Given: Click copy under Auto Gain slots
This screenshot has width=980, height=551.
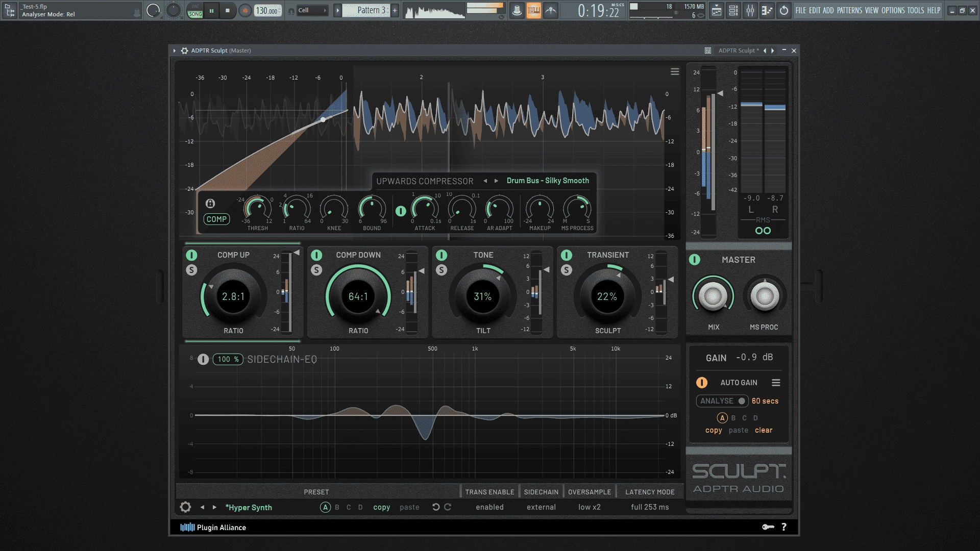Looking at the screenshot, I should 714,431.
